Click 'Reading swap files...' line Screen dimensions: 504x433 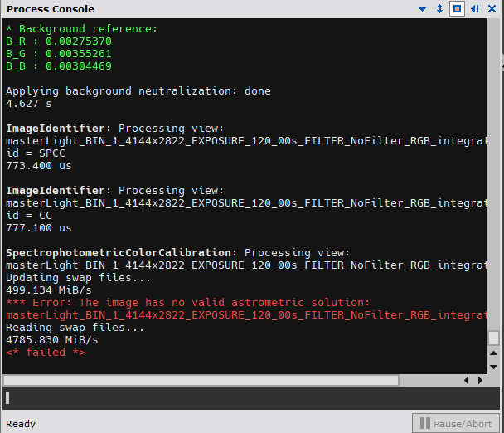(x=75, y=328)
